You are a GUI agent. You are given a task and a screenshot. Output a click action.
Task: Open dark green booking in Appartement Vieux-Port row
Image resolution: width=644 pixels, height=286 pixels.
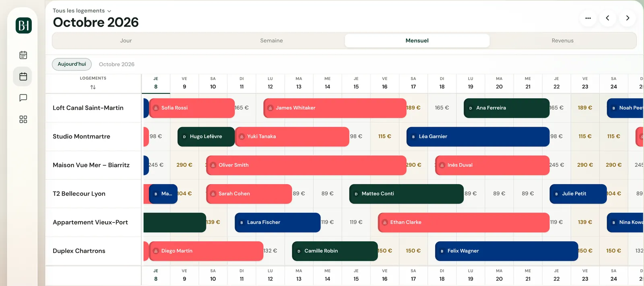point(175,222)
